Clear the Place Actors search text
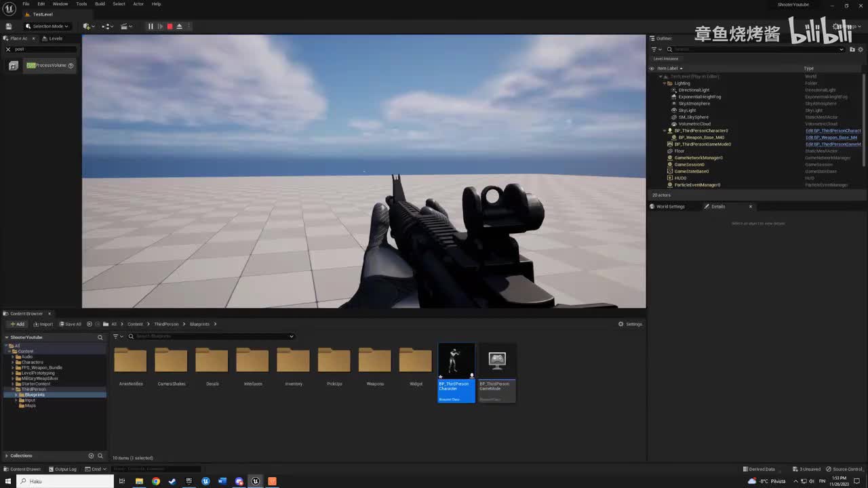This screenshot has height=488, width=868. click(8, 49)
